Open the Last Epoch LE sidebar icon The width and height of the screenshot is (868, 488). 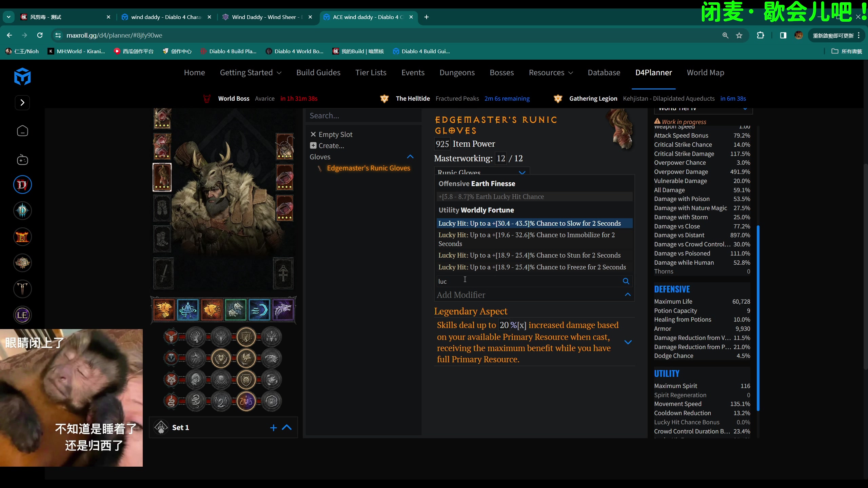[x=22, y=315]
